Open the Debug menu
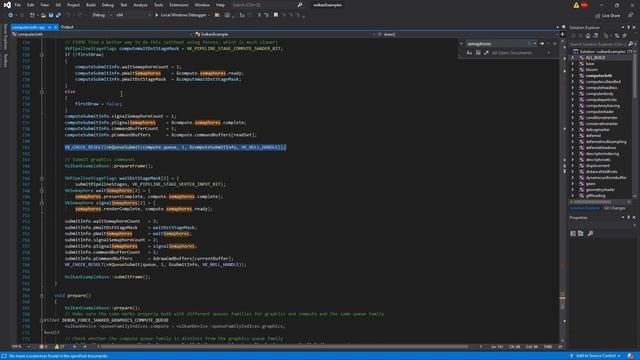This screenshot has height=360, width=640. pos(108,5)
